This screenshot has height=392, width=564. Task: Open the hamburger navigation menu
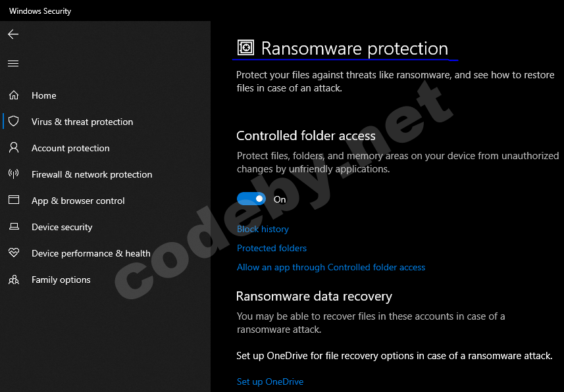tap(13, 64)
